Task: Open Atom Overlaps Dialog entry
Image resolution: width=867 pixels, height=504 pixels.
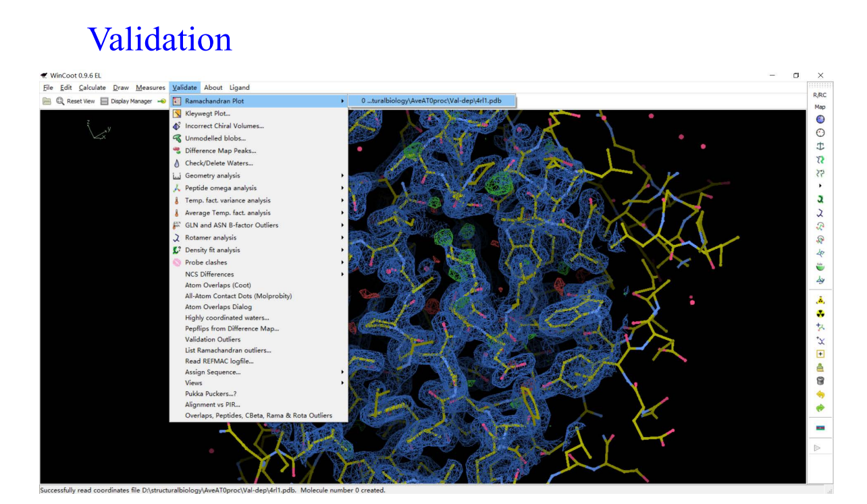Action: pyautogui.click(x=259, y=306)
